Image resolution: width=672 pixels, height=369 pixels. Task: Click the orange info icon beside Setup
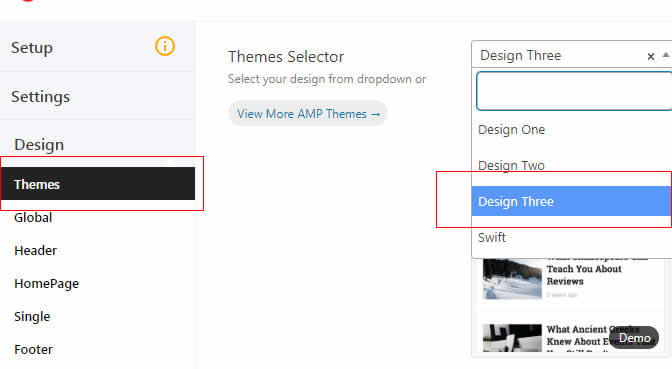[165, 46]
